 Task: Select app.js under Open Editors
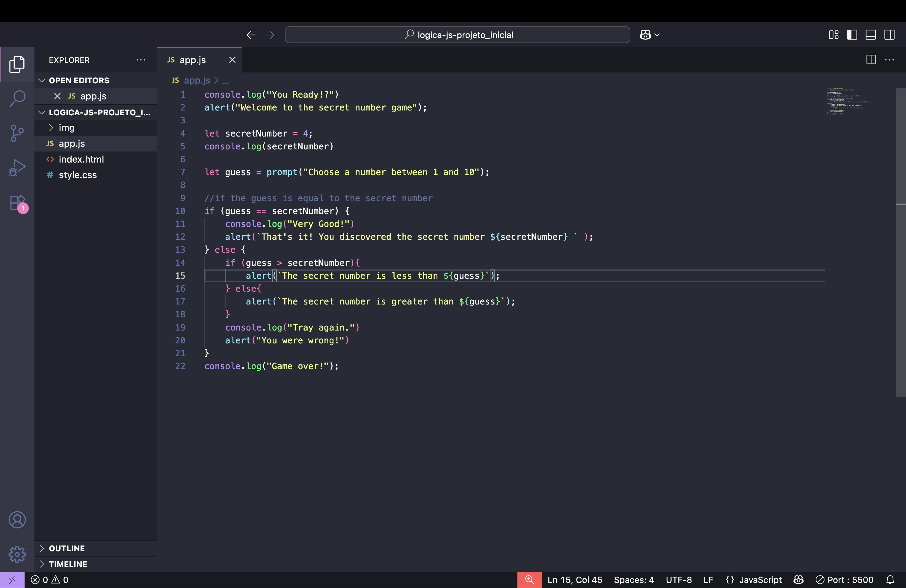coord(96,96)
